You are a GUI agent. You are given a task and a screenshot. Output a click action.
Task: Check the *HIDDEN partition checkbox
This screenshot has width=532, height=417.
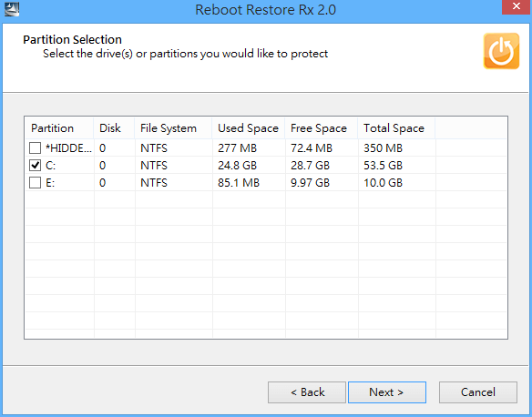35,147
